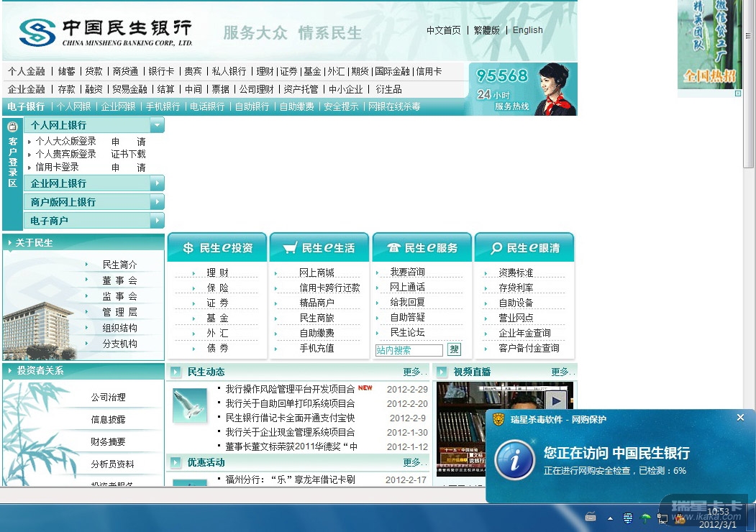Collapse the 个人网上银行 dropdown arrow

pos(157,125)
